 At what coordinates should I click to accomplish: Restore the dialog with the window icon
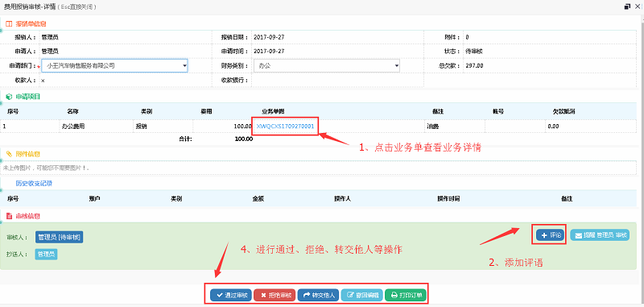[627, 6]
